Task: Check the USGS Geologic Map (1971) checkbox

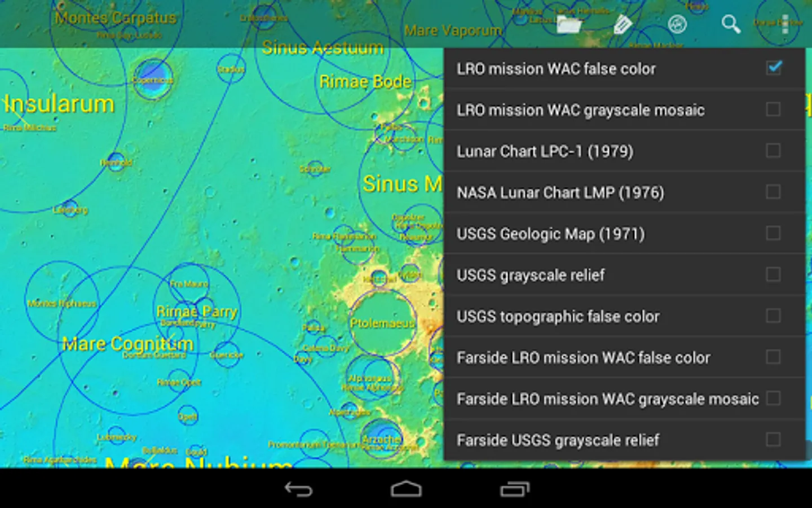Action: click(774, 233)
